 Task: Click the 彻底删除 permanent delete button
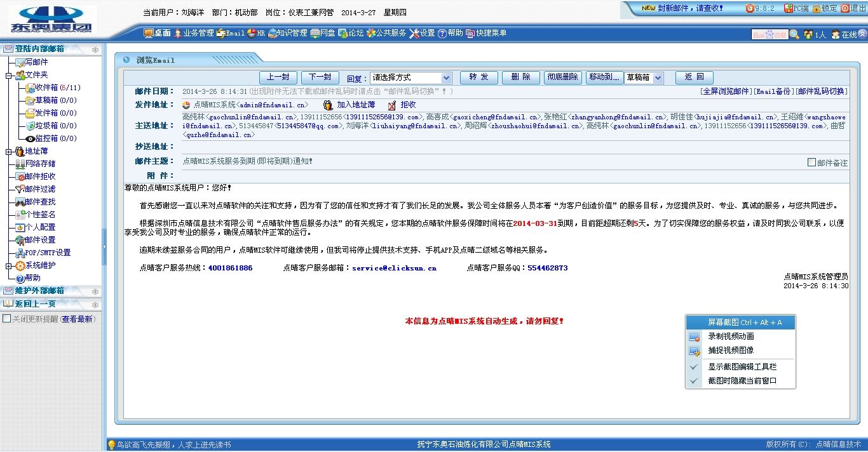pos(562,77)
